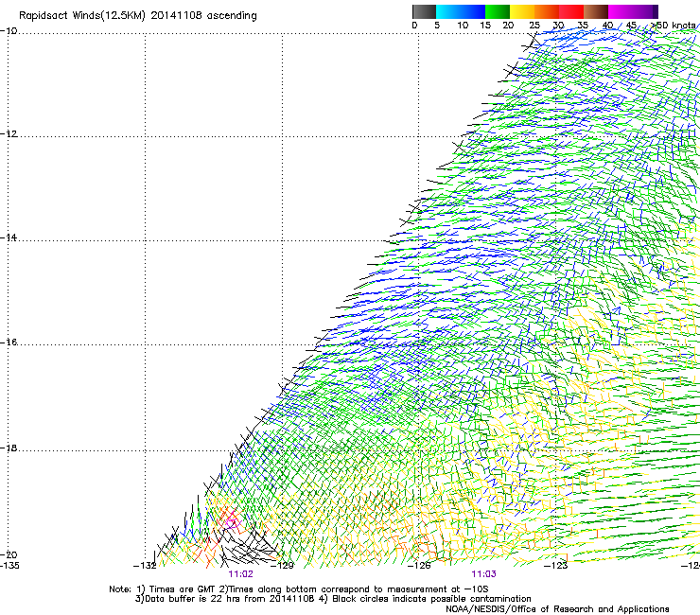Select the red 30-35 knots legend segment
The width and height of the screenshot is (700, 615).
[x=571, y=11]
